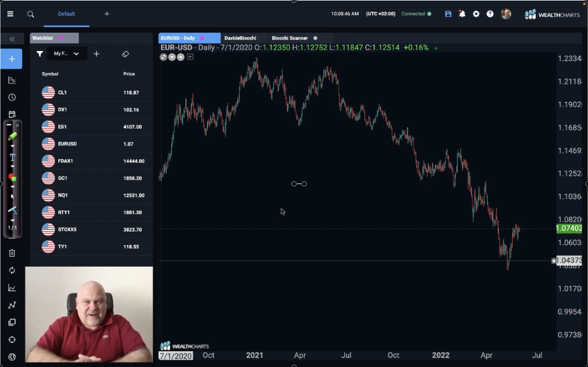Select the CL1 row in watchlist
Viewport: 588px width, 367px height.
[94, 92]
